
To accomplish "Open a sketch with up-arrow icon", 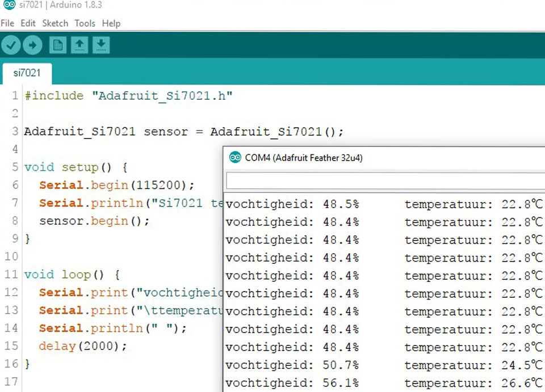I will (x=79, y=45).
